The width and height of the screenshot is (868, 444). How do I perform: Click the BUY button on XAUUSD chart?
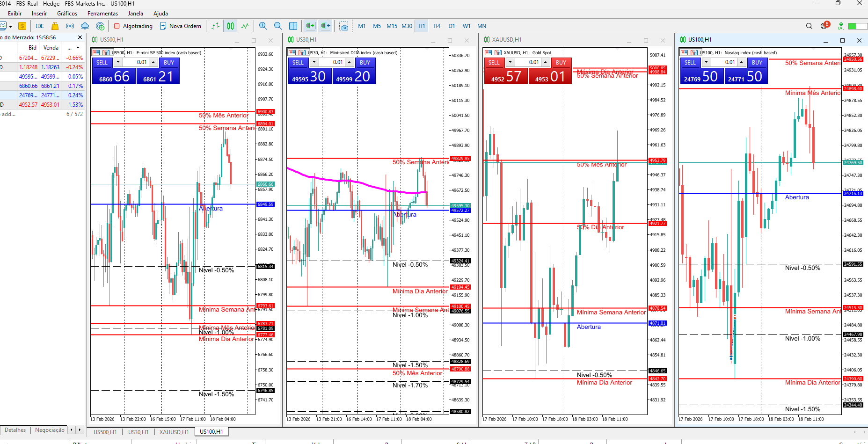[561, 62]
